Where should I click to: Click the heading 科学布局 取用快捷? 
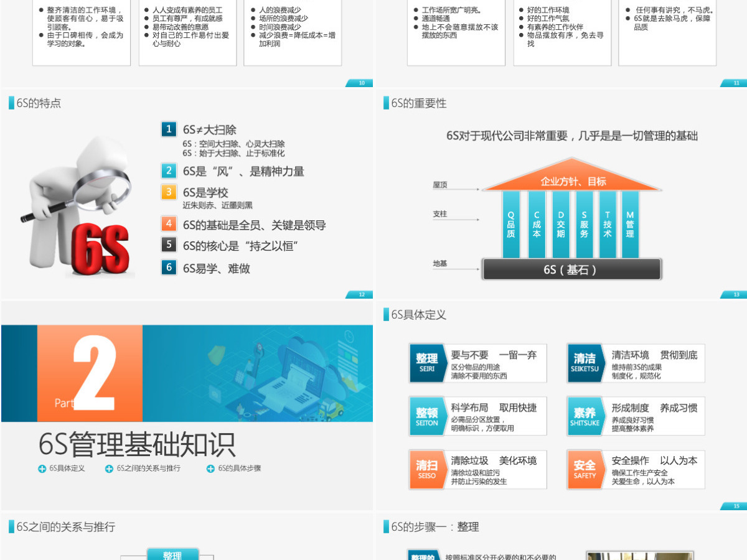[x=494, y=408]
